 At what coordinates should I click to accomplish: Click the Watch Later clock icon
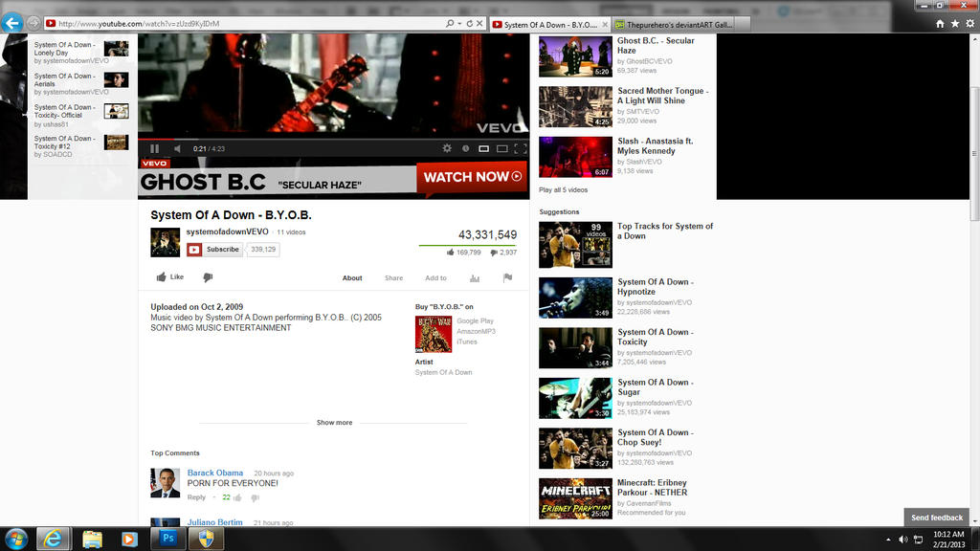coord(465,148)
